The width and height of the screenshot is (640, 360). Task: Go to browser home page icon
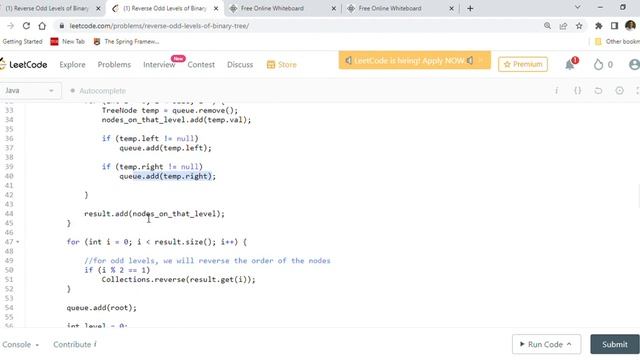pos(42,26)
